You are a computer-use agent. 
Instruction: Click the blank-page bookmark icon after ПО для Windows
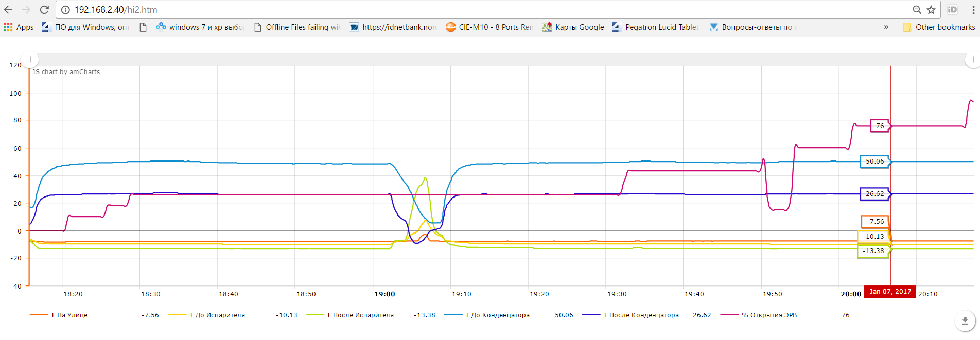pos(143,27)
